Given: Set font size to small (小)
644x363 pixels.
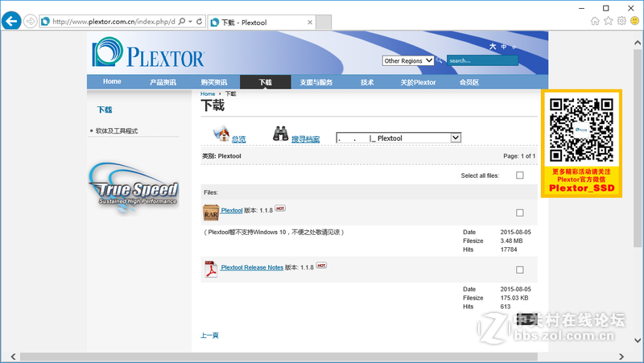Looking at the screenshot, I should click(514, 47).
